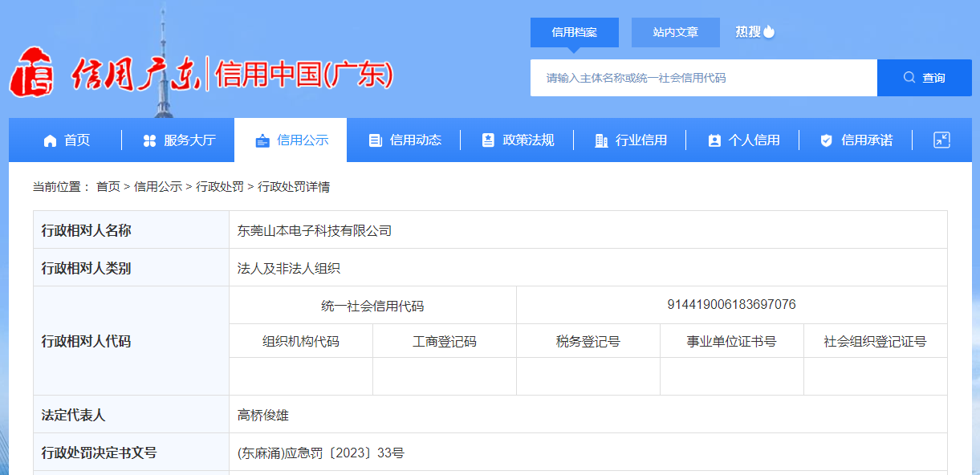Click the home icon beside 首页
The image size is (980, 475).
coord(50,140)
